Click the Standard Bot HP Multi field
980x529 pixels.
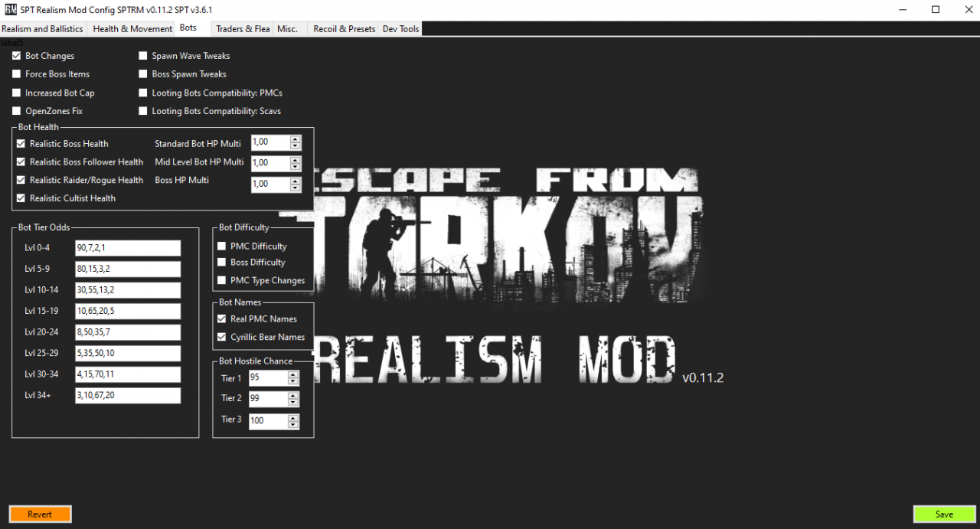point(270,142)
